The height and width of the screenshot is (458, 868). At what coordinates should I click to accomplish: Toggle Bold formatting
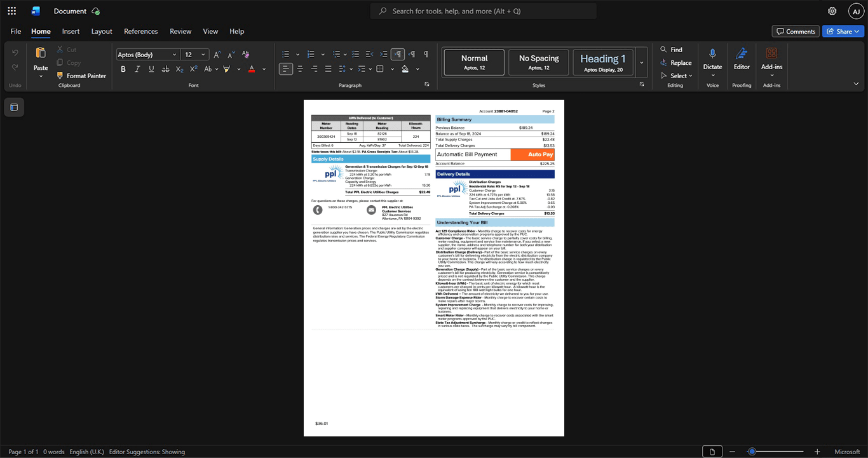coord(123,69)
